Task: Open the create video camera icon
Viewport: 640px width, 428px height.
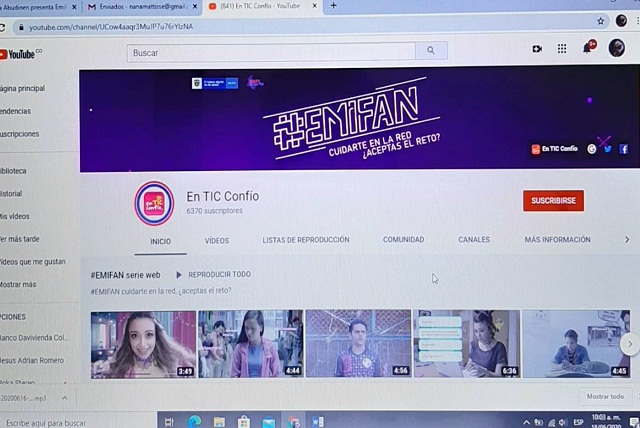Action: click(x=537, y=49)
